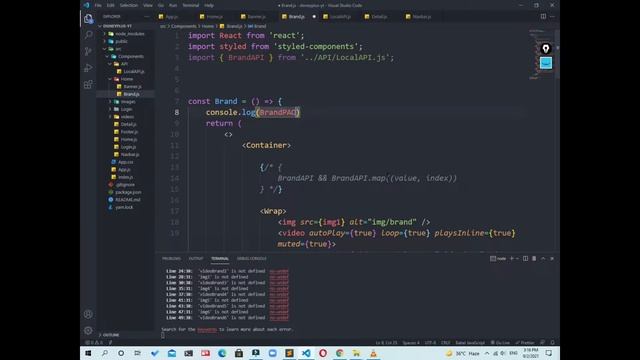Switch to the Banner.js editor tab
Viewport: 640px width, 360px height.
[x=257, y=17]
